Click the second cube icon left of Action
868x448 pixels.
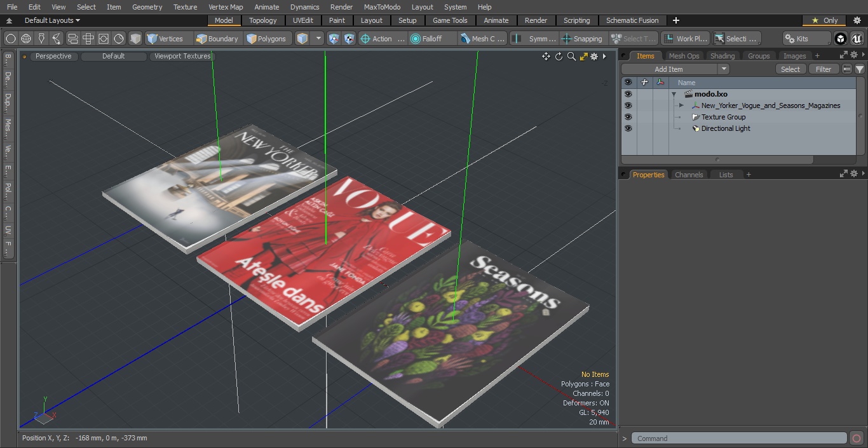point(349,39)
